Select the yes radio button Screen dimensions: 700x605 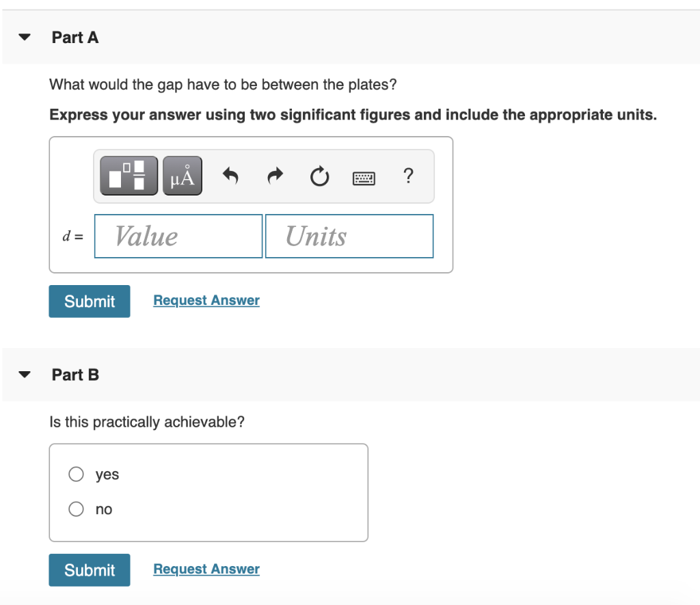[76, 474]
